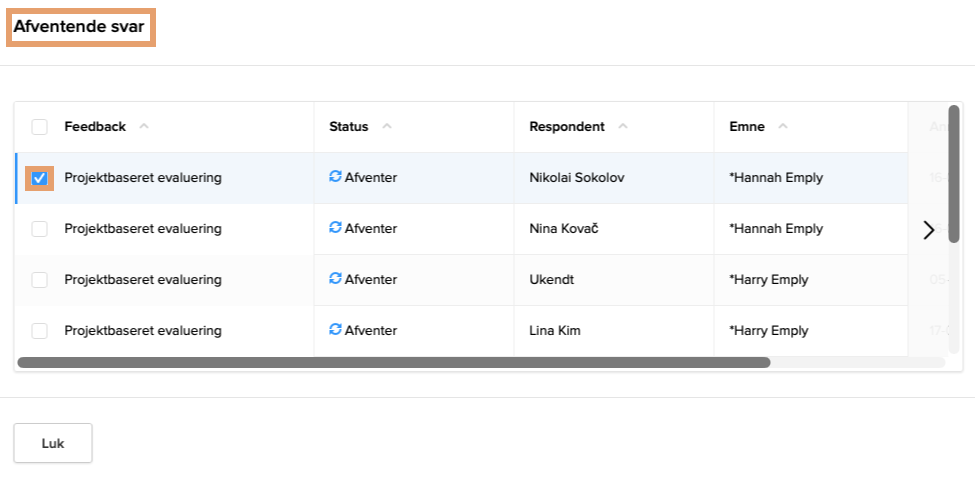Toggle the select-all checkbox in table header
The height and width of the screenshot is (483, 975).
40,127
